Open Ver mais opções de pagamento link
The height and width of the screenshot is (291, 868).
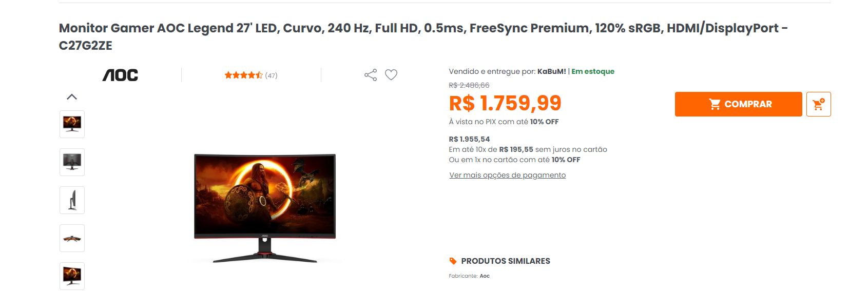tap(508, 175)
